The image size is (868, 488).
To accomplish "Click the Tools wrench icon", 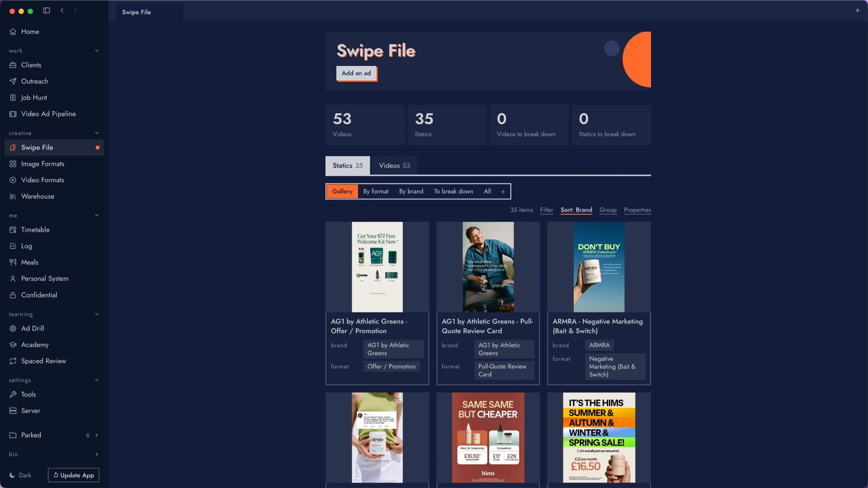I will 13,395.
